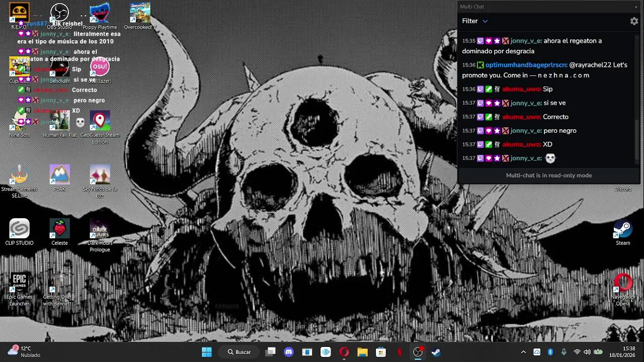Open the Wi-Fi network tray icon

tap(577, 352)
